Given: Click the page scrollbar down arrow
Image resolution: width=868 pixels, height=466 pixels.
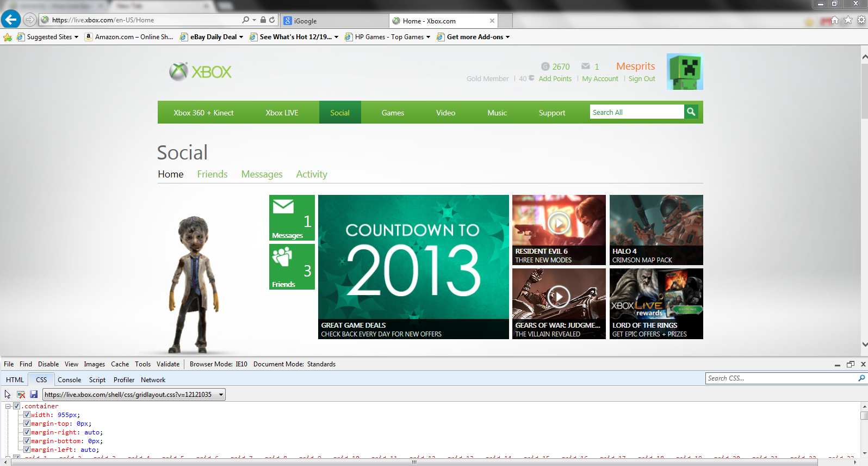Looking at the screenshot, I should tap(864, 345).
